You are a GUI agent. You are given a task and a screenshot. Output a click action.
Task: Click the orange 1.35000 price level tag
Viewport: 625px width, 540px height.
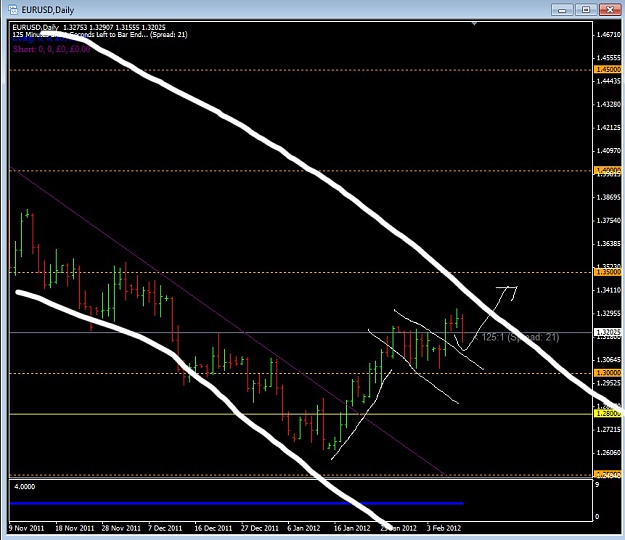point(607,272)
